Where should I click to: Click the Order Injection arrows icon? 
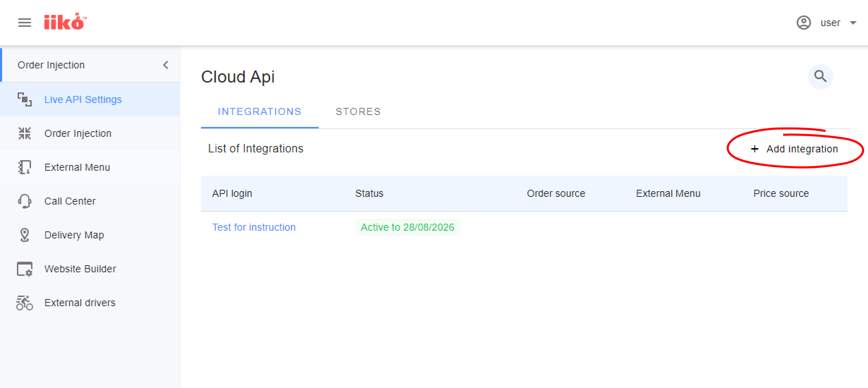click(x=25, y=133)
